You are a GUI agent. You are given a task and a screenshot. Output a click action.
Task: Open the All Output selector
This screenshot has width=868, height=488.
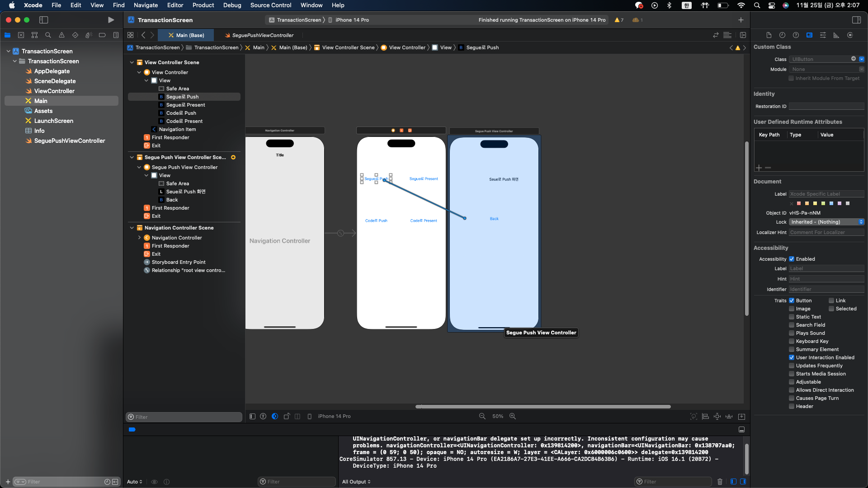pos(356,482)
